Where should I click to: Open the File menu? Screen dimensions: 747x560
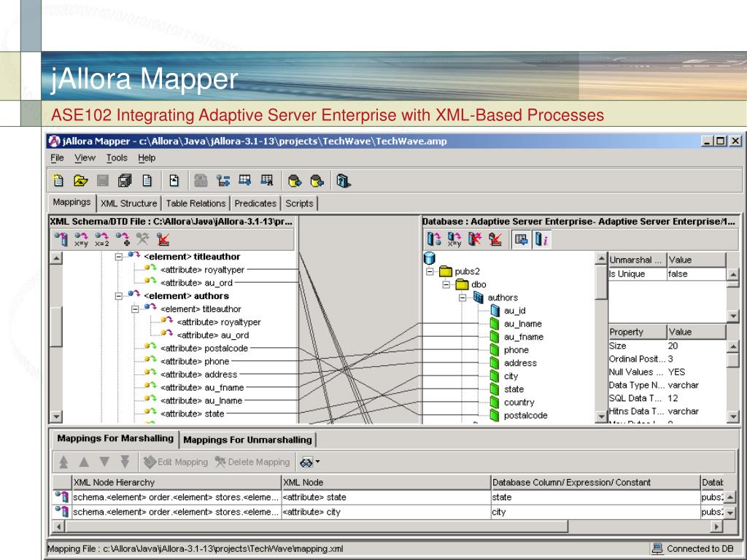tap(57, 157)
